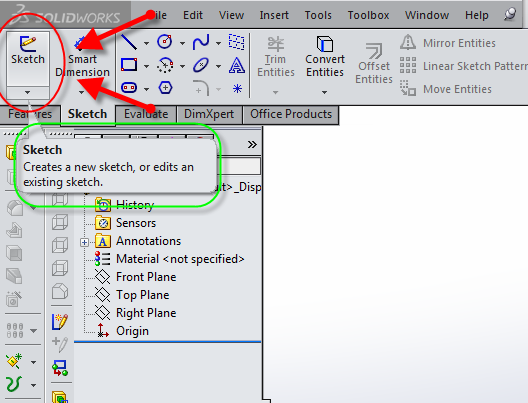Click Trim Entities tool
The width and height of the screenshot is (528, 403).
pos(276,57)
